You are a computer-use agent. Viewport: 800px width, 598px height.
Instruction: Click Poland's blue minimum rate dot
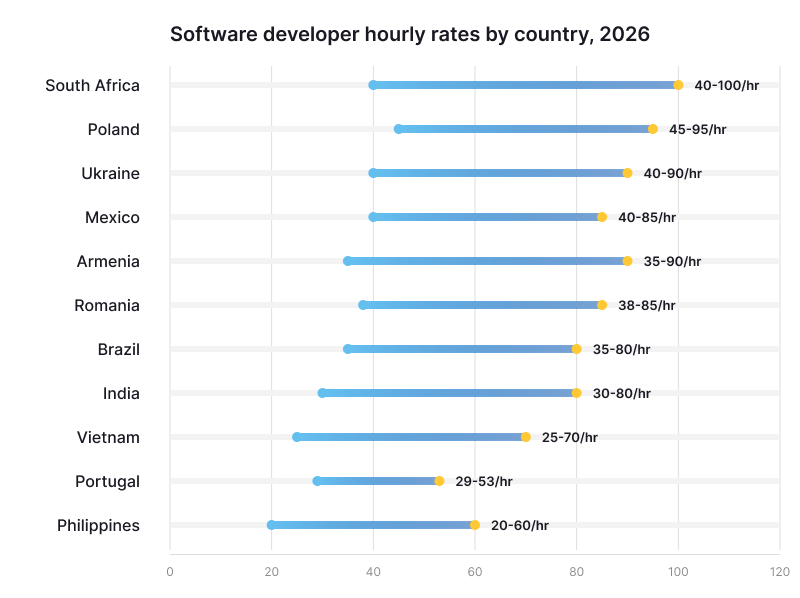(398, 129)
